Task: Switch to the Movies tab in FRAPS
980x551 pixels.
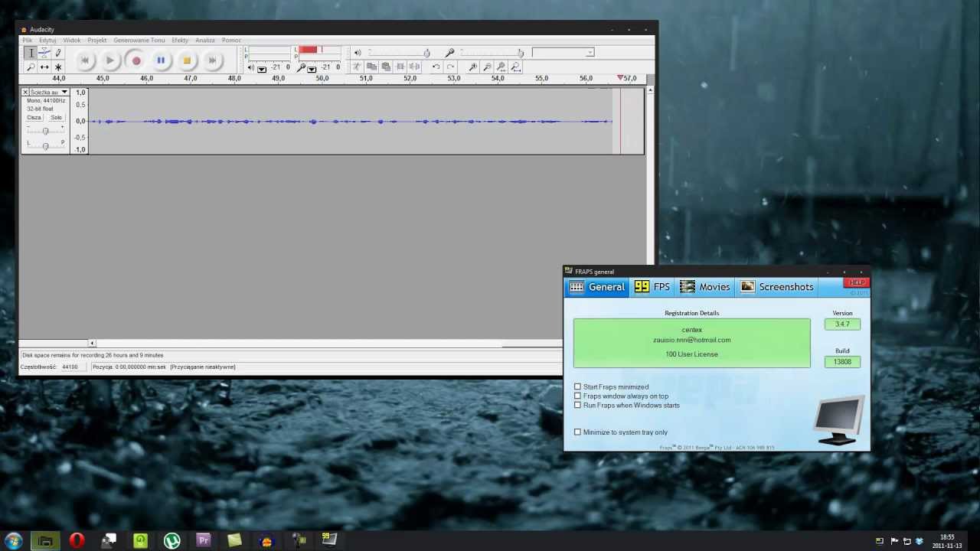Action: pyautogui.click(x=705, y=287)
